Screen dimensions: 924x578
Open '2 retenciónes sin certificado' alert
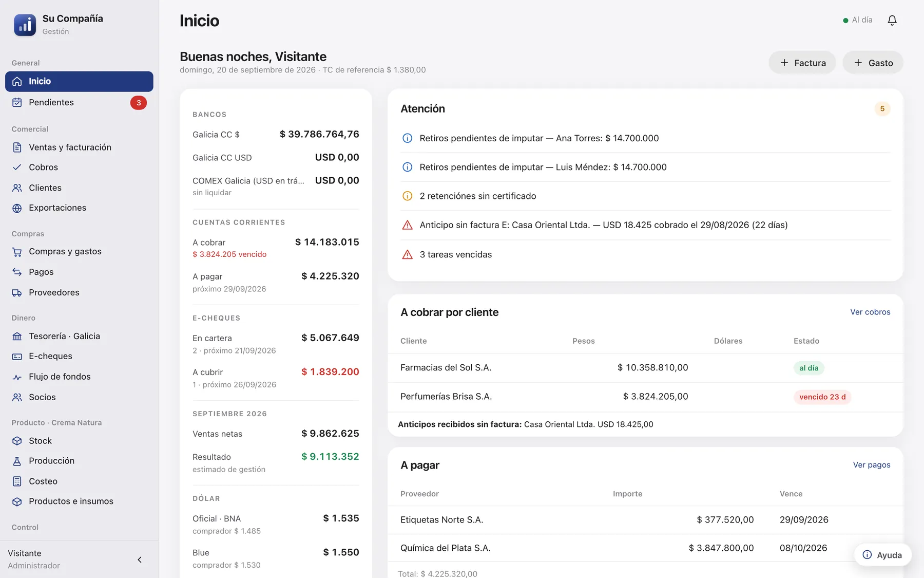(645, 196)
